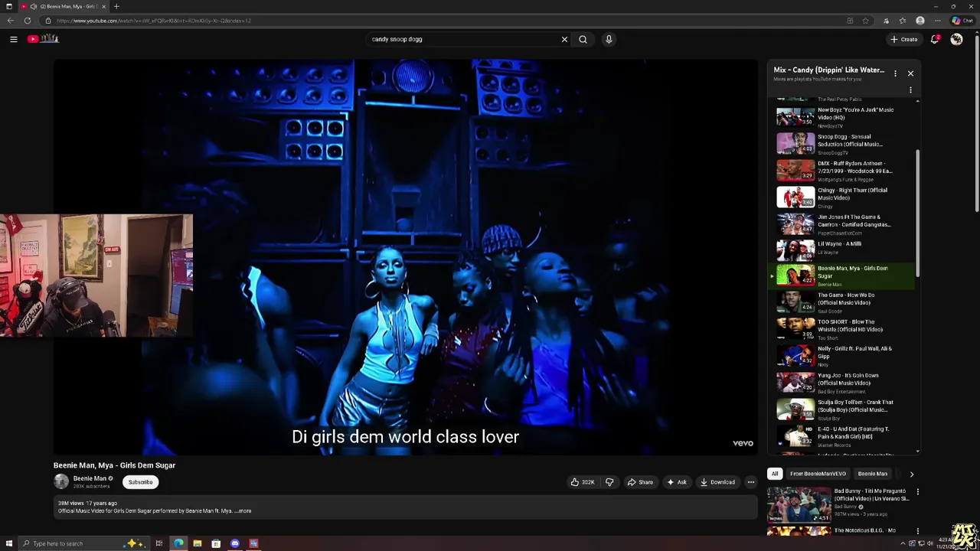Click the main video player
Image resolution: width=980 pixels, height=551 pixels.
point(406,257)
